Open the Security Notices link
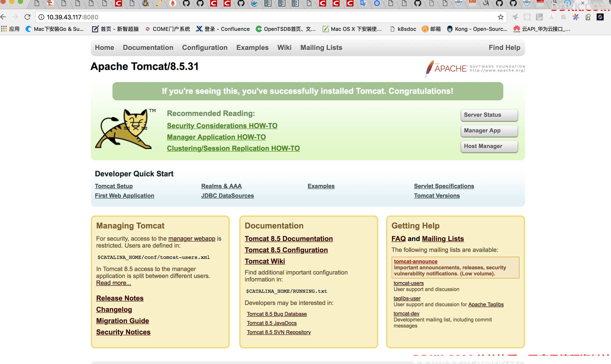Image resolution: width=611 pixels, height=364 pixels. point(123,332)
